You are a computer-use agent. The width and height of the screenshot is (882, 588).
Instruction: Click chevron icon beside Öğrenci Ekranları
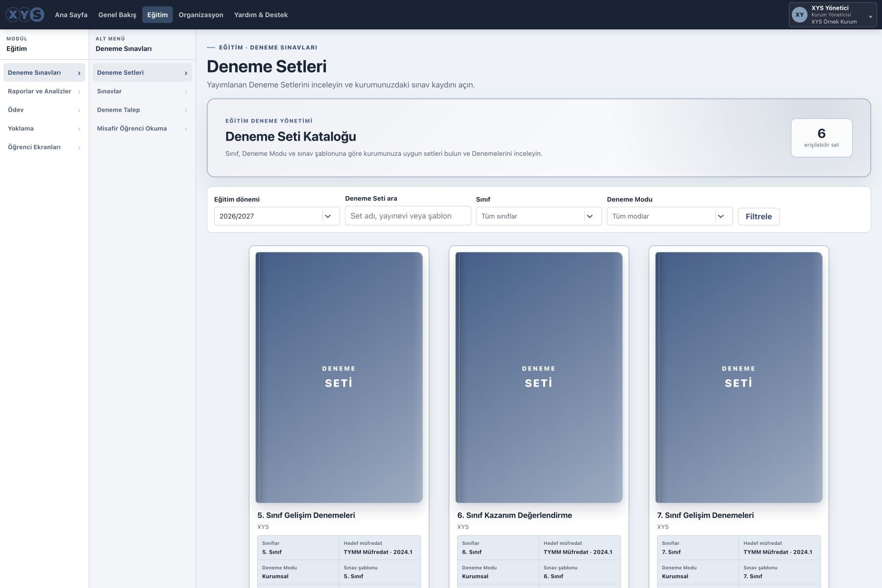[x=79, y=147]
